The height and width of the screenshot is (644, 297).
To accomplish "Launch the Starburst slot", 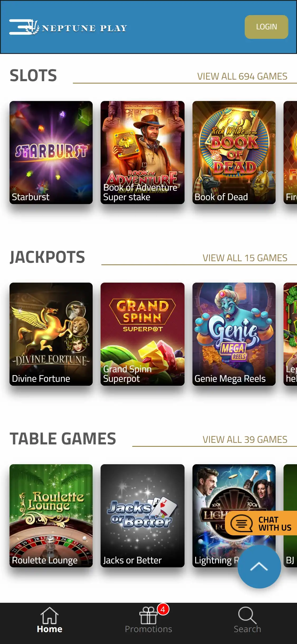I will (x=51, y=153).
